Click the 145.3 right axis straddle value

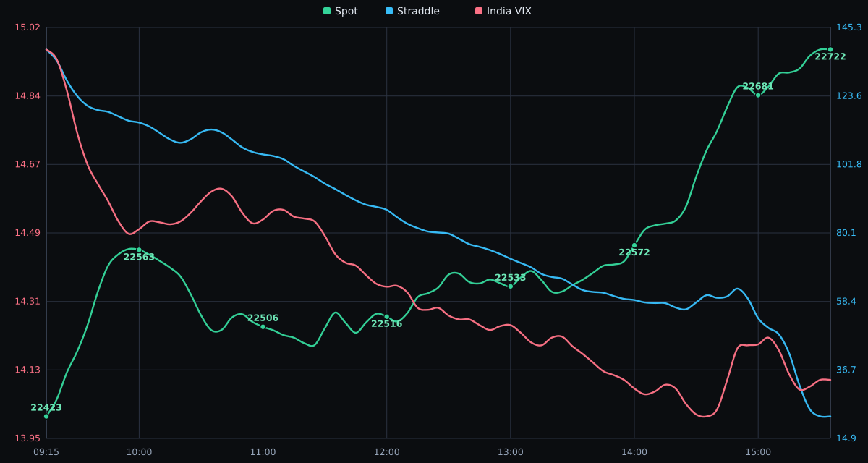click(x=849, y=27)
